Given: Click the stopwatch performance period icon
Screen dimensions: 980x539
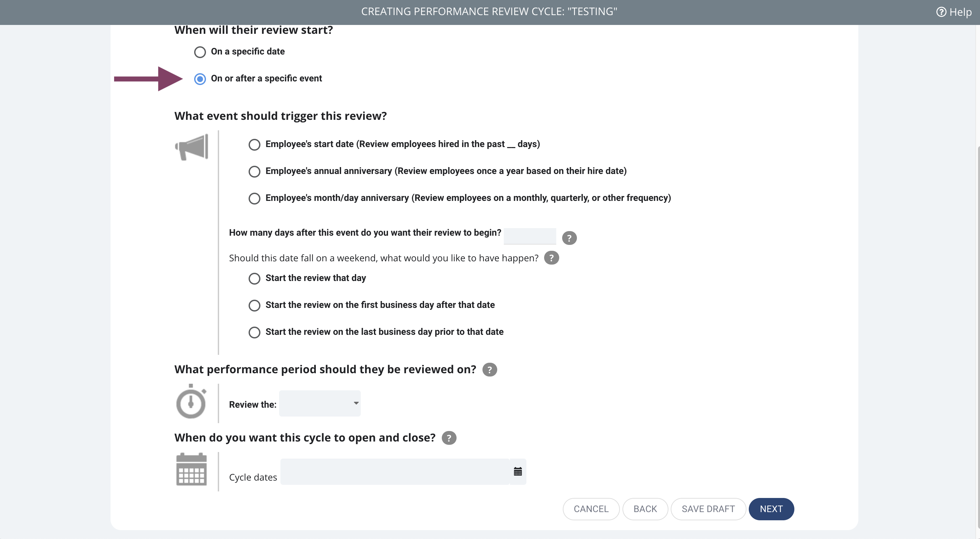Looking at the screenshot, I should 191,401.
